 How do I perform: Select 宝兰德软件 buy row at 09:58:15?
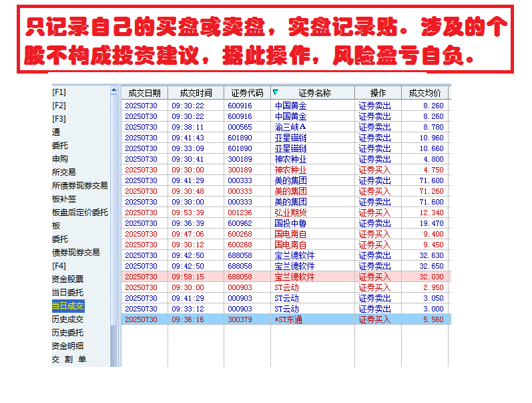(x=286, y=277)
